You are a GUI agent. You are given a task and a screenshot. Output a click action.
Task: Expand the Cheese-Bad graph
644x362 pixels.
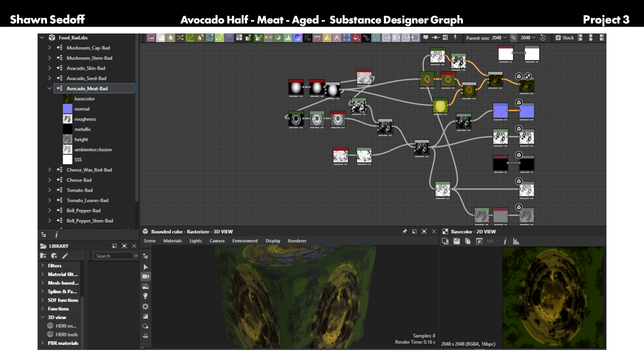pos(50,180)
